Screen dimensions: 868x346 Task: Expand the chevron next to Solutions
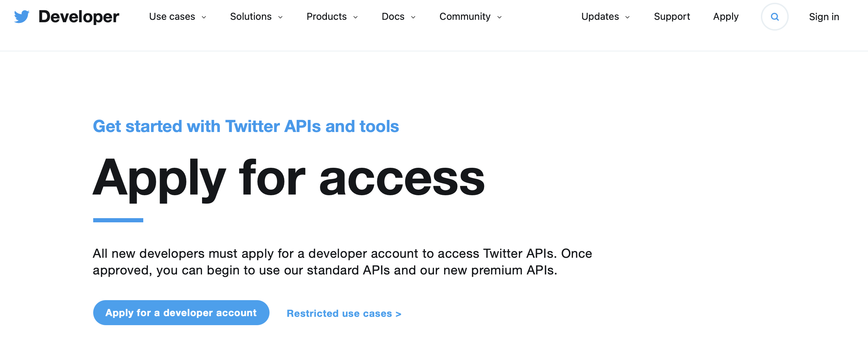pos(280,17)
